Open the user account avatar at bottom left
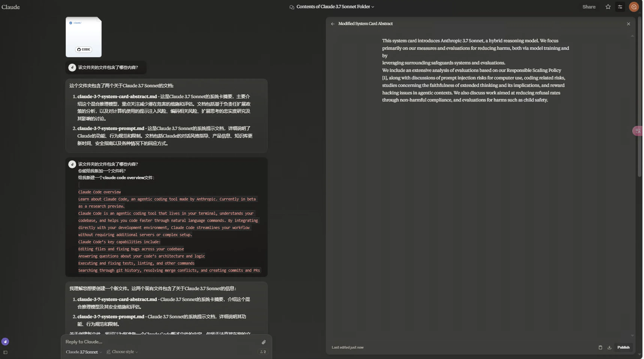The height and width of the screenshot is (359, 644). click(x=5, y=342)
